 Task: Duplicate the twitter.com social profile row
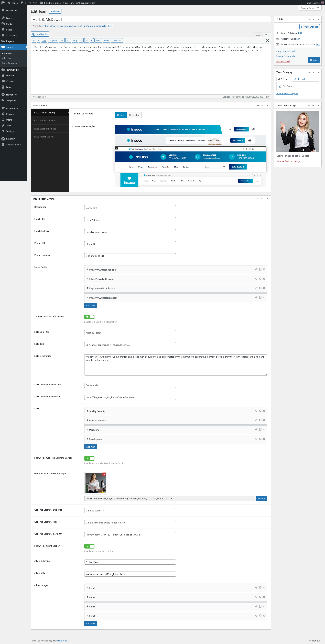click(x=260, y=279)
